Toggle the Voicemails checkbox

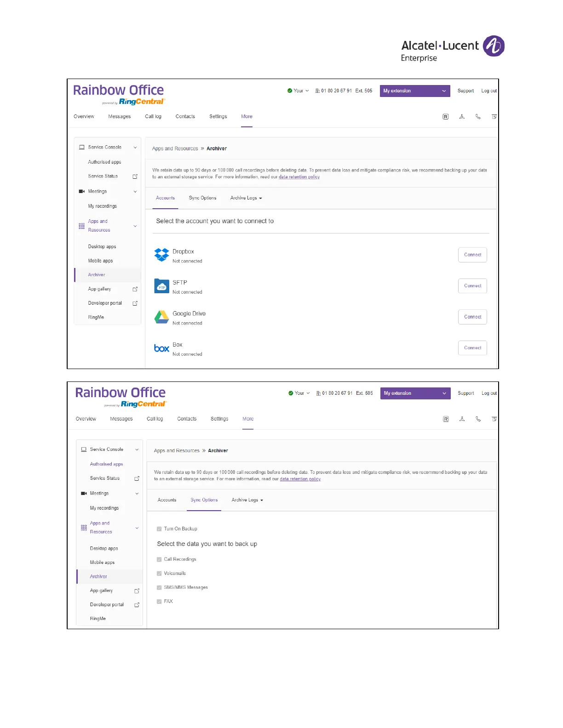(x=159, y=574)
